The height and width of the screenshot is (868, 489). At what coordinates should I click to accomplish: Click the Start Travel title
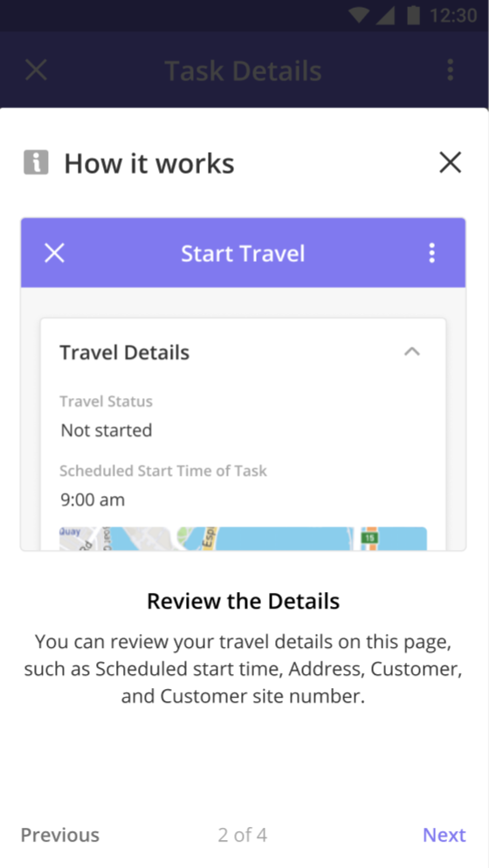pyautogui.click(x=243, y=253)
